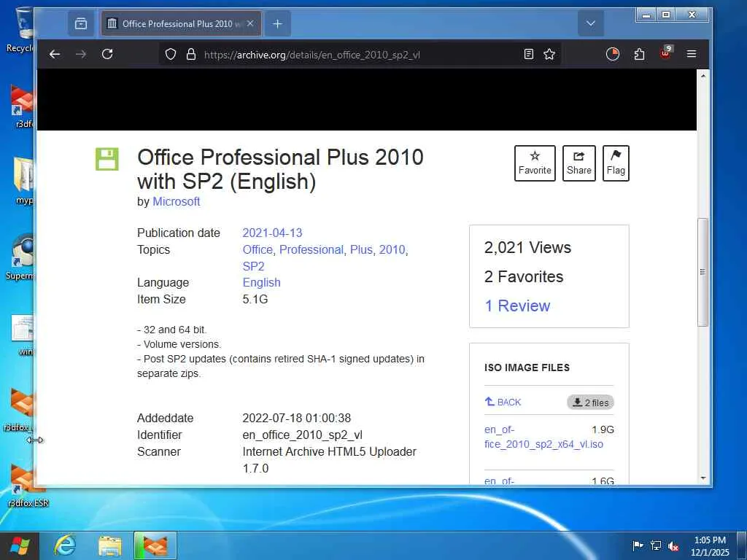The image size is (747, 560).
Task: Open Windows Explorer from the taskbar
Action: (x=109, y=545)
